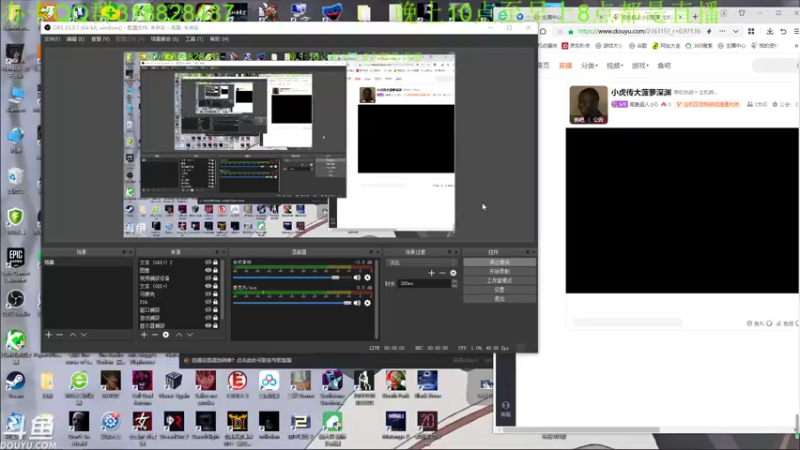Click the stop streaming button in Controls
The image size is (800, 450).
(x=499, y=262)
